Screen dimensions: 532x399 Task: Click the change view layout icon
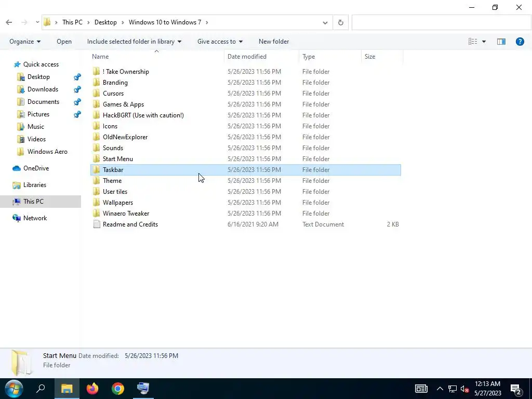pos(473,42)
